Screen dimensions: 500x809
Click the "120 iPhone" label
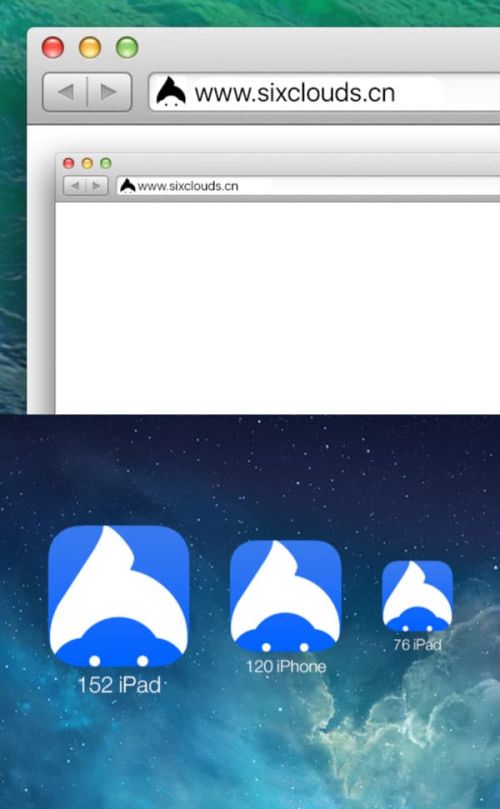pos(286,666)
